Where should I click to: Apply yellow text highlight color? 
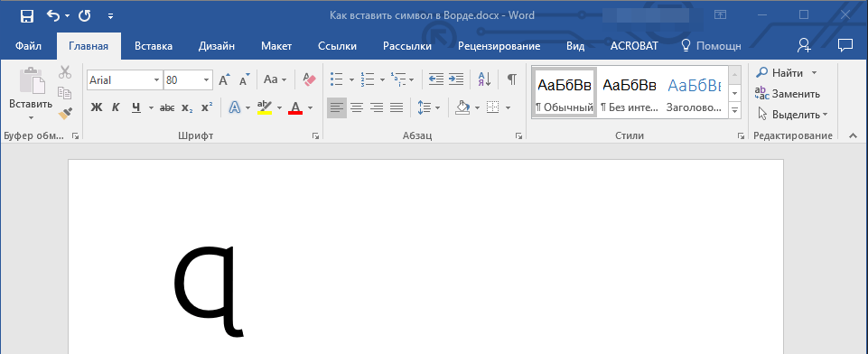[266, 107]
